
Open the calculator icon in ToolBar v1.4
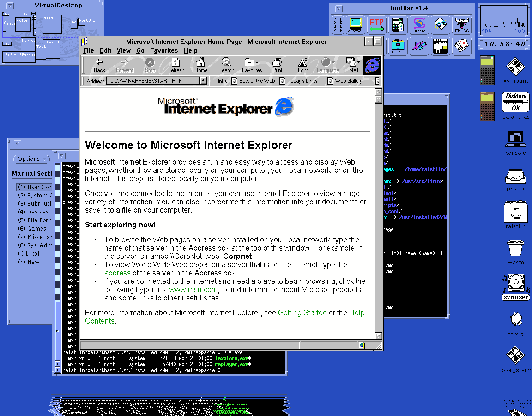tap(398, 25)
